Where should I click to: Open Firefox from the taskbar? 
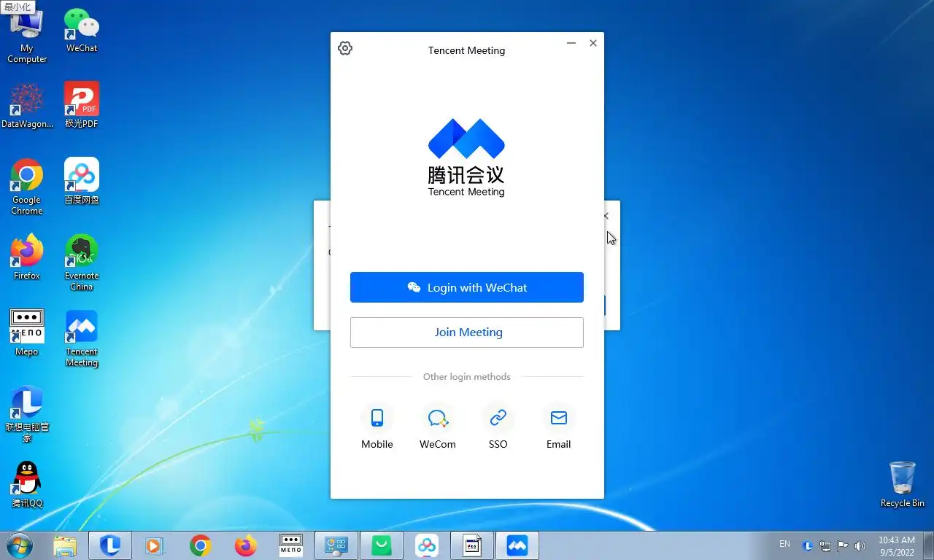click(246, 545)
